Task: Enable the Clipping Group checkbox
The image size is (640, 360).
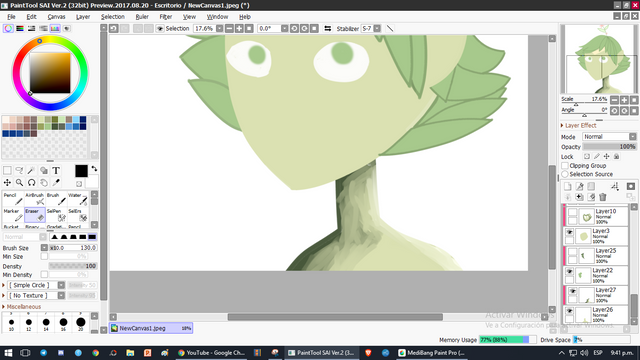Action: (x=565, y=166)
